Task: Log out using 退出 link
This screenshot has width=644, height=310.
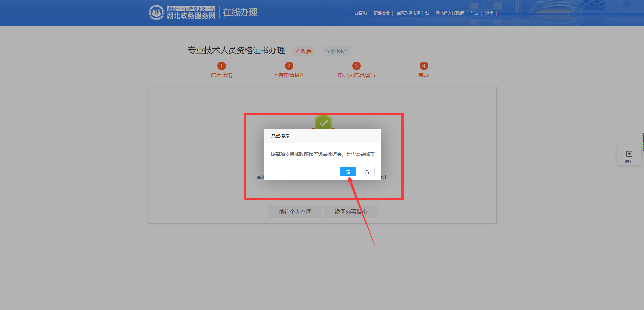Action: tap(489, 13)
